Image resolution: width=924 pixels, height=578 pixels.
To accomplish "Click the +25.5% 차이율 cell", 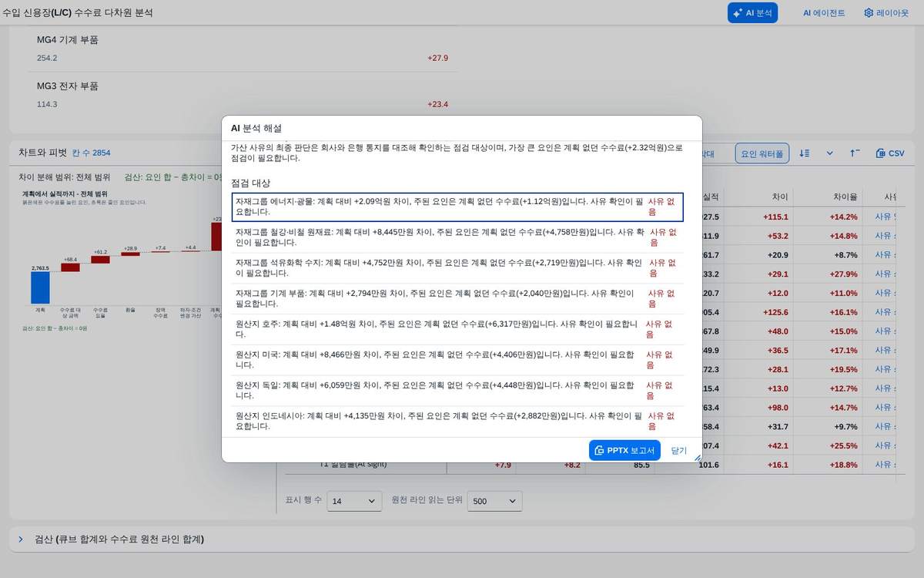I will point(843,445).
